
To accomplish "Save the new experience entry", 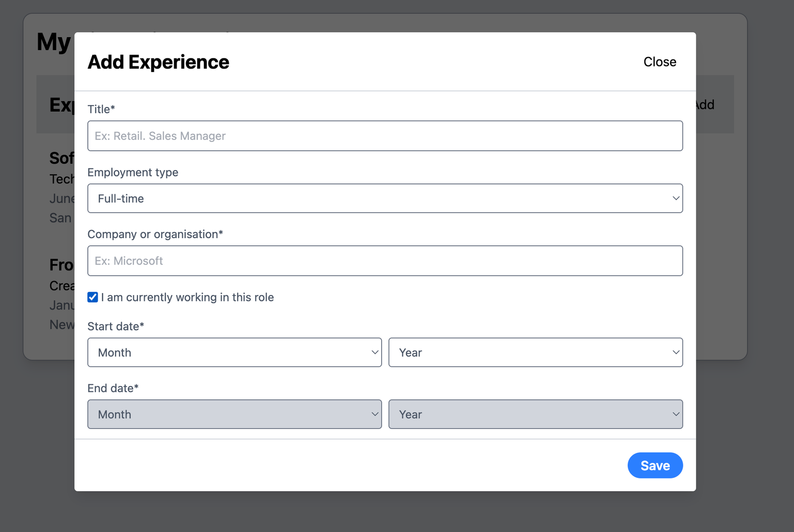I will 655,465.
